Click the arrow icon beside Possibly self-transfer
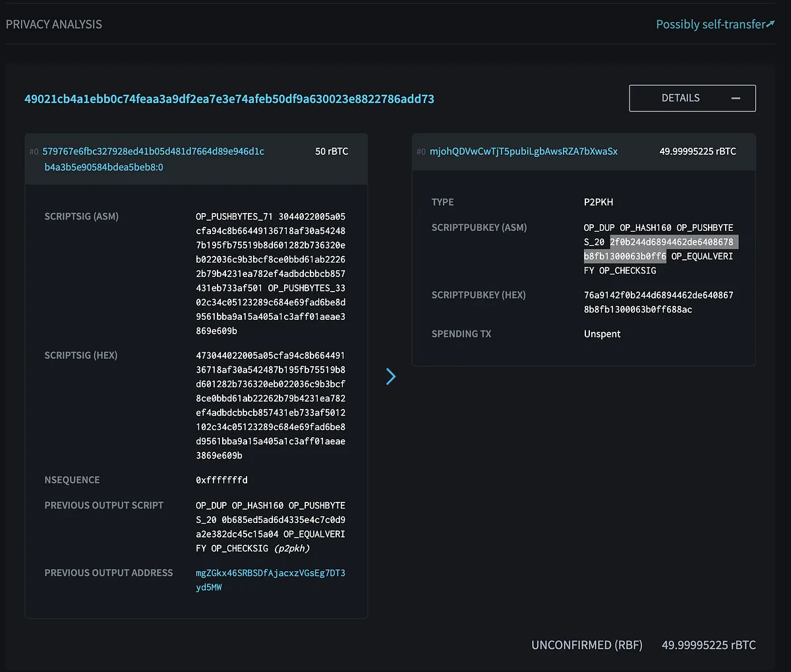 click(771, 24)
